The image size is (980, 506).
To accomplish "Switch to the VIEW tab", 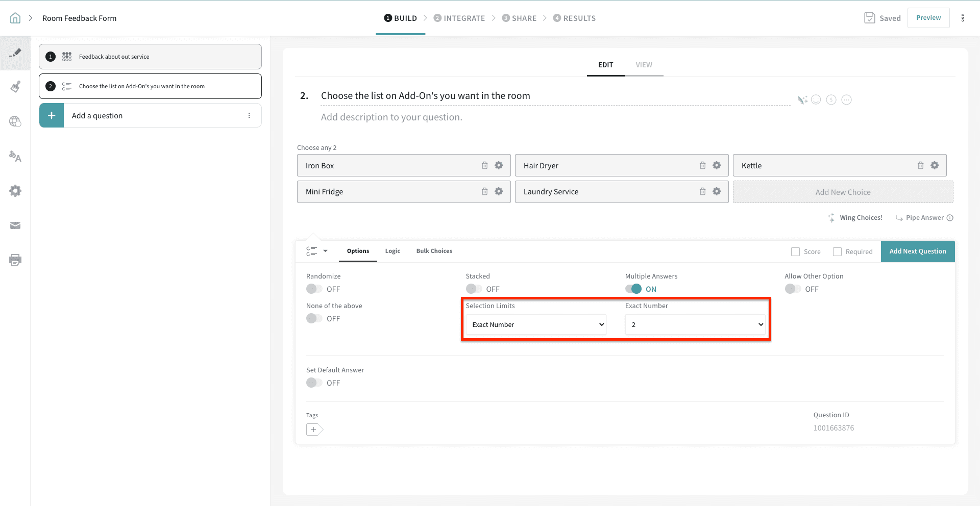I will click(644, 65).
